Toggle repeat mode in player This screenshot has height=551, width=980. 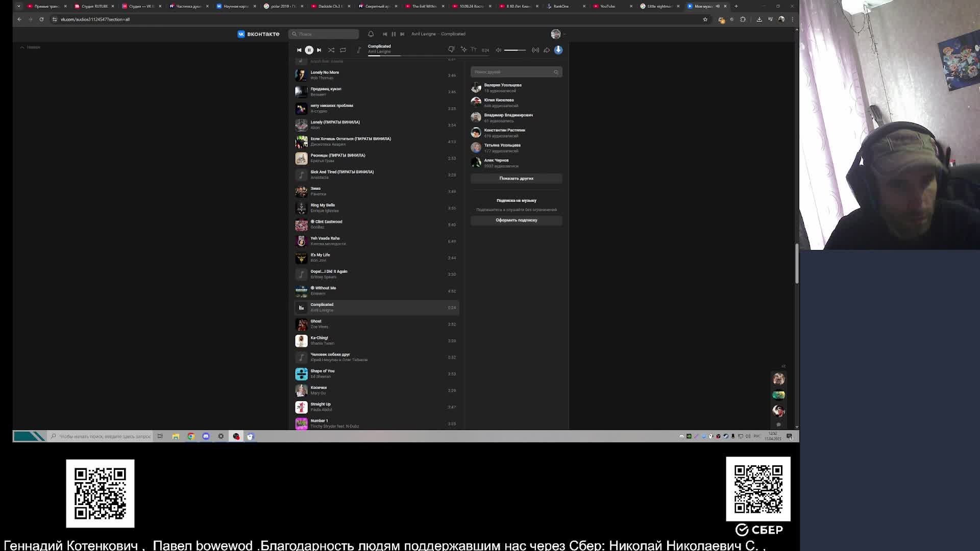pyautogui.click(x=343, y=50)
